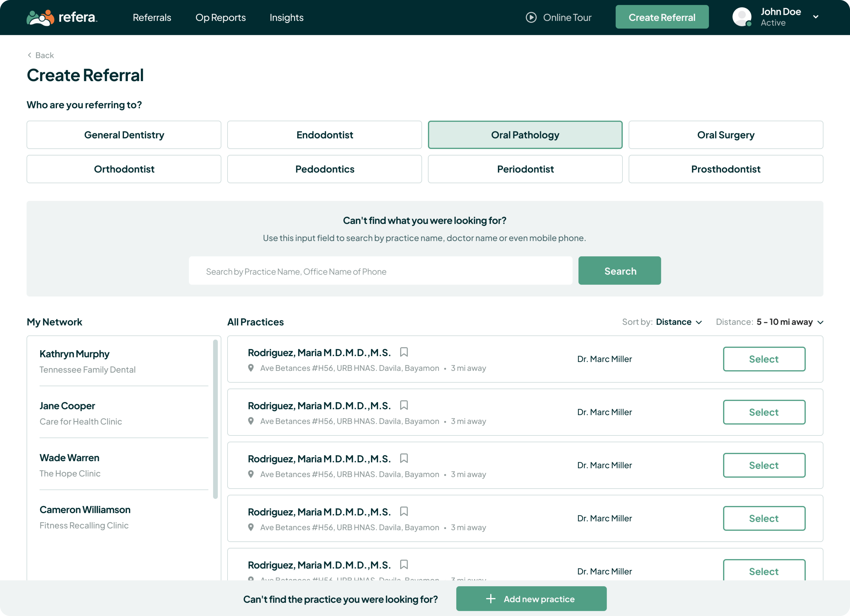The height and width of the screenshot is (616, 850).
Task: Click the location pin on the first practice card
Action: 251,368
